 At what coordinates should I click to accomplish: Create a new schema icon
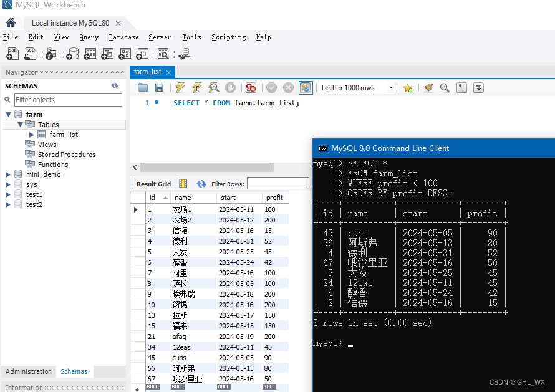click(72, 54)
